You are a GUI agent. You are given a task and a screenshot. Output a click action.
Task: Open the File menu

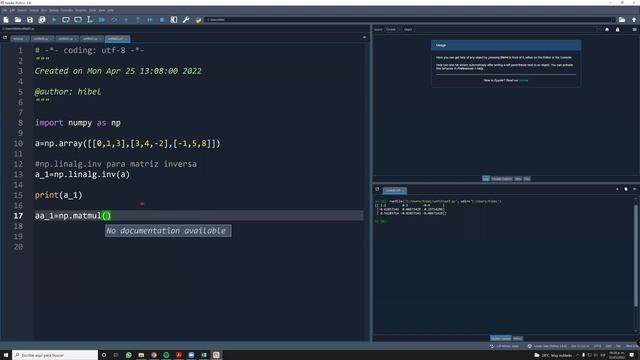coord(5,10)
